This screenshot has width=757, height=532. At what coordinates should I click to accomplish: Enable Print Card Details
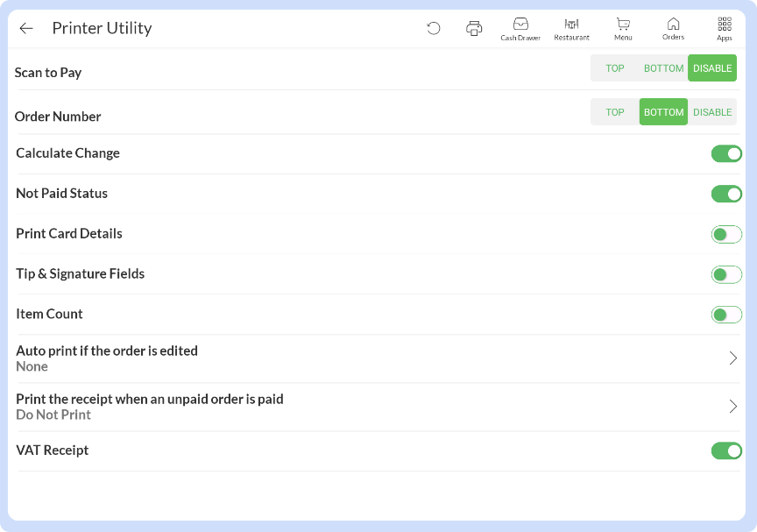pyautogui.click(x=726, y=234)
